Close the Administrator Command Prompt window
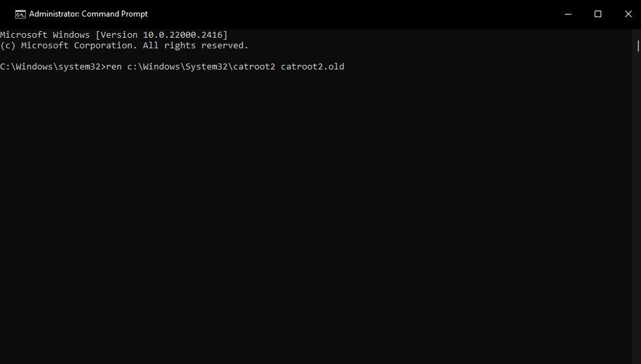Screen dimensions: 641x364 tap(628, 14)
